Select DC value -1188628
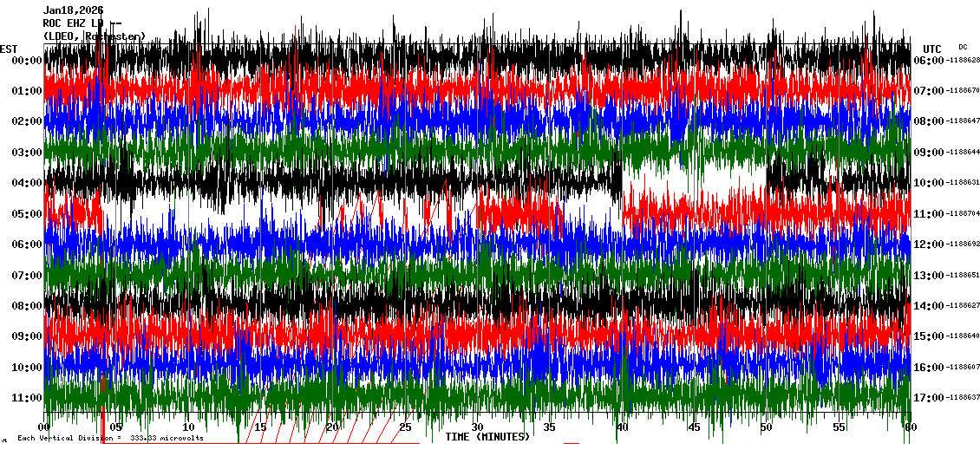The width and height of the screenshot is (980, 450). pyautogui.click(x=963, y=60)
